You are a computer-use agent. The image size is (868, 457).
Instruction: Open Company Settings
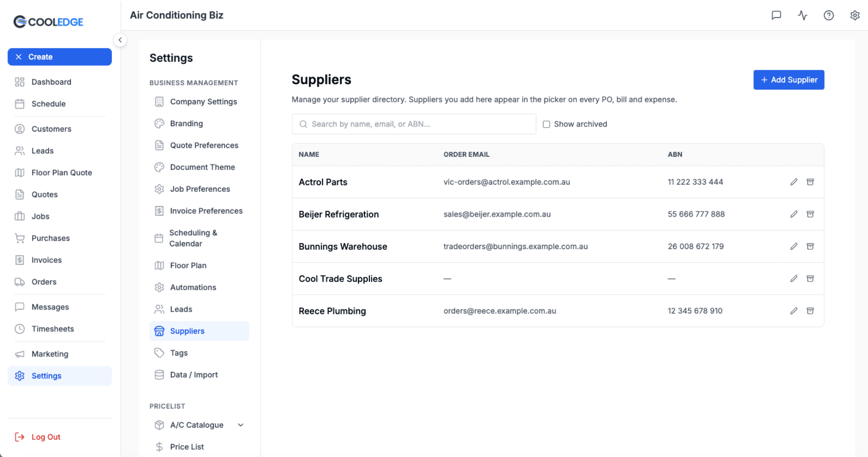point(199,101)
